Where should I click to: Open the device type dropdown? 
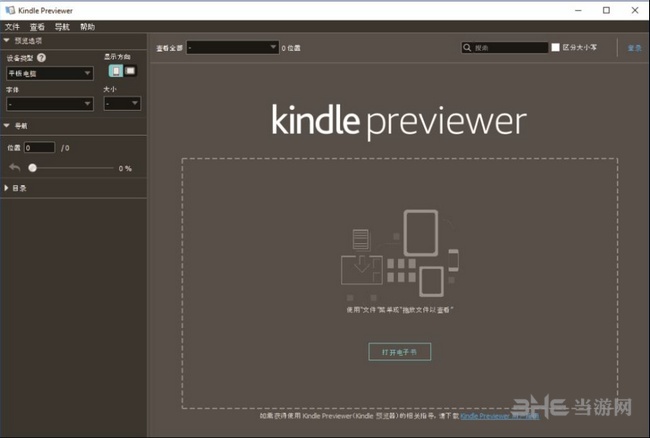click(x=50, y=73)
